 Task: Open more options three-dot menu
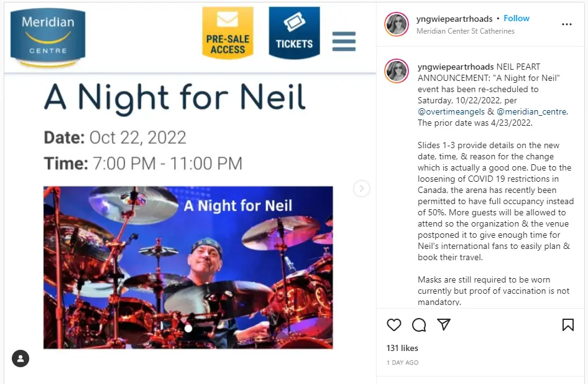click(x=567, y=24)
